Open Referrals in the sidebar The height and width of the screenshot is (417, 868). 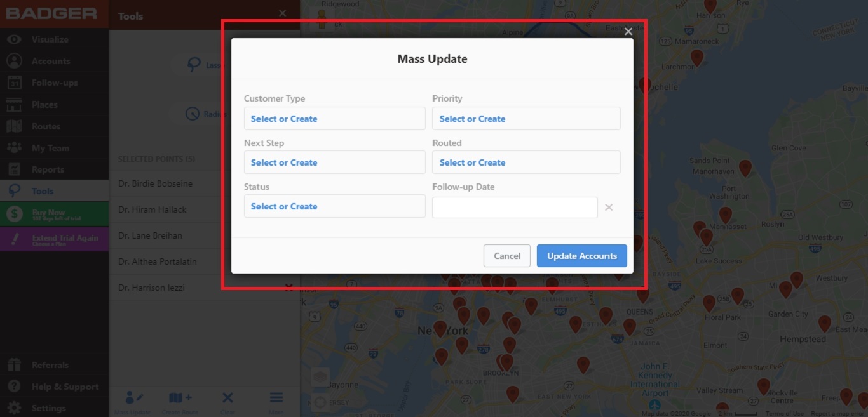54,365
